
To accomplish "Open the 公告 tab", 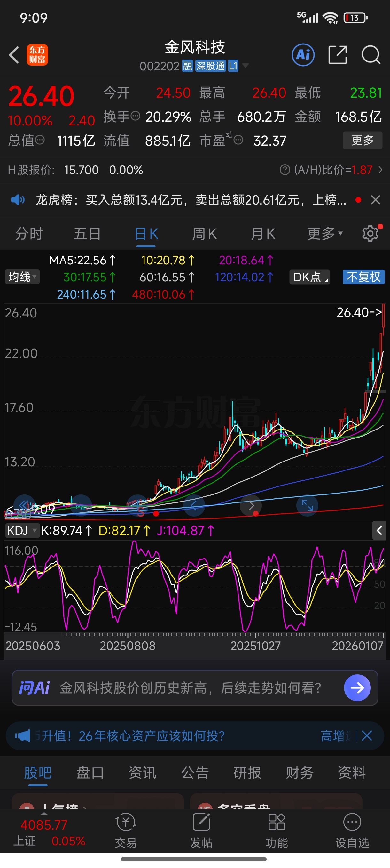I will coord(195,772).
